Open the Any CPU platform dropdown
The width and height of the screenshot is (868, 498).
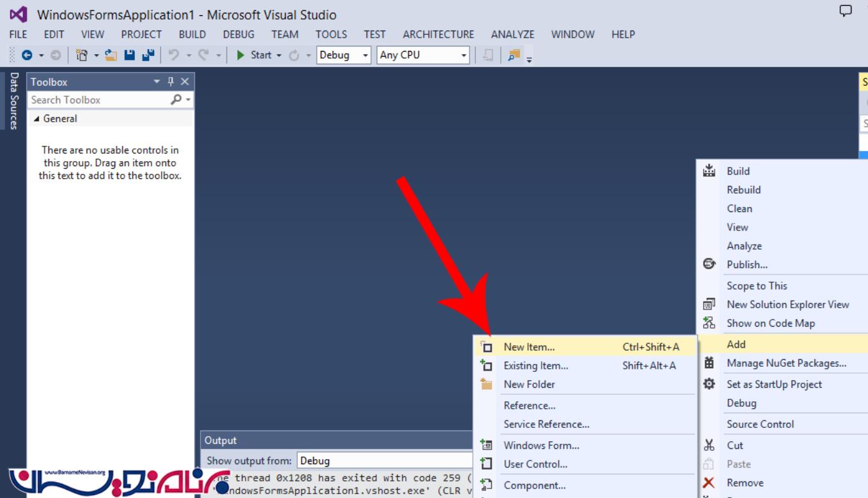[x=423, y=55]
